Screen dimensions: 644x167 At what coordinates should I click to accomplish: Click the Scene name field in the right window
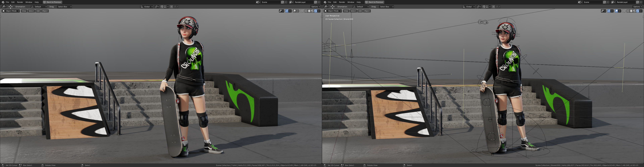point(593,2)
